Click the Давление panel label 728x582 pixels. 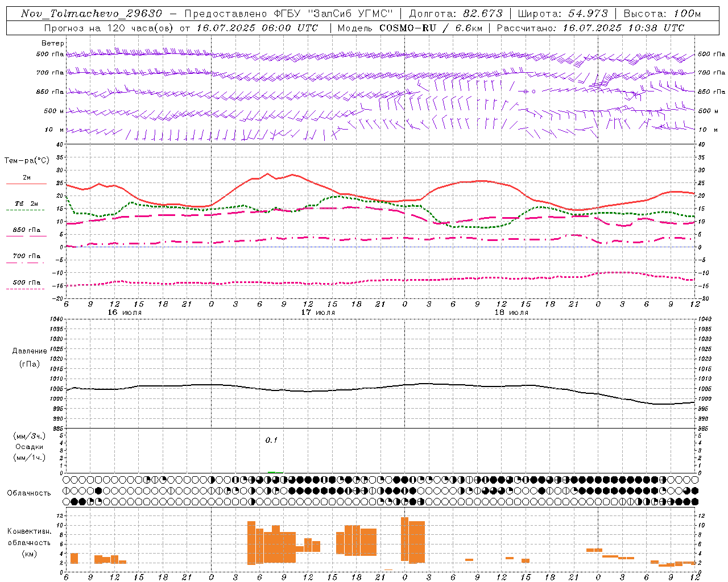(30, 351)
